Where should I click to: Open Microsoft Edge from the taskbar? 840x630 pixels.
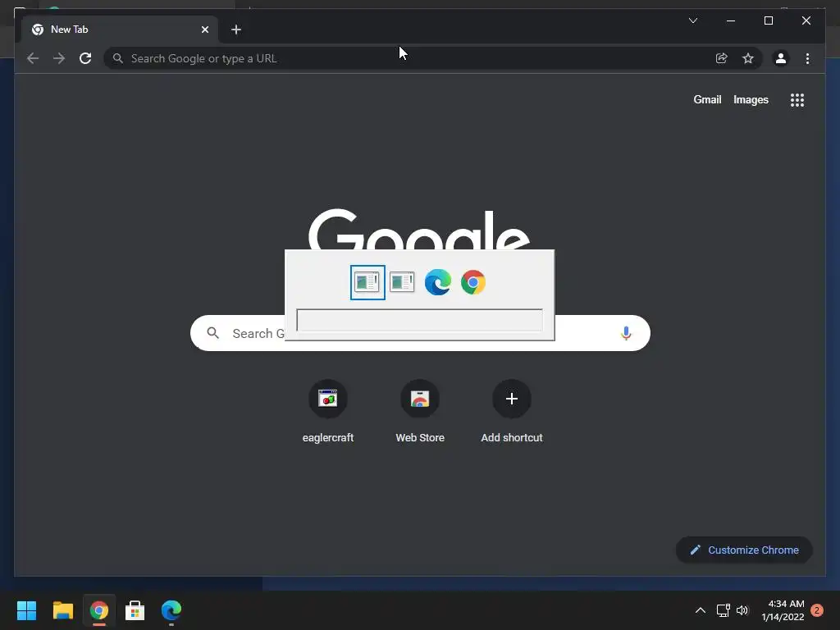point(171,610)
